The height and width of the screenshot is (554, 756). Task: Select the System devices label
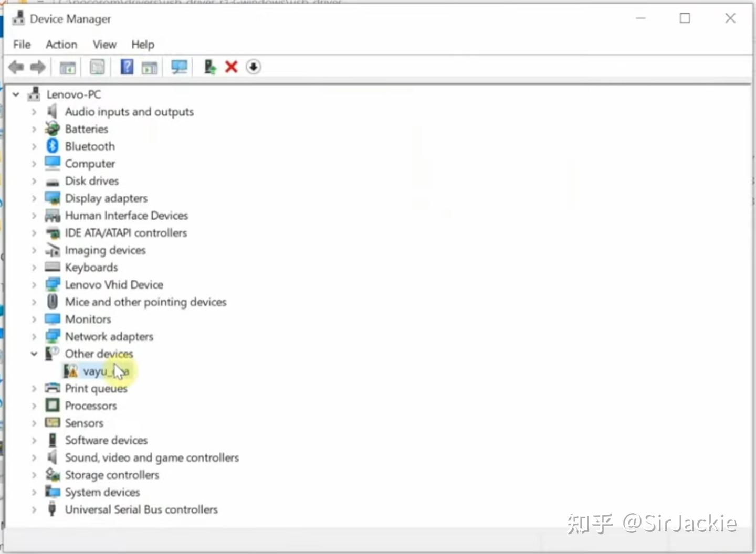tap(102, 492)
